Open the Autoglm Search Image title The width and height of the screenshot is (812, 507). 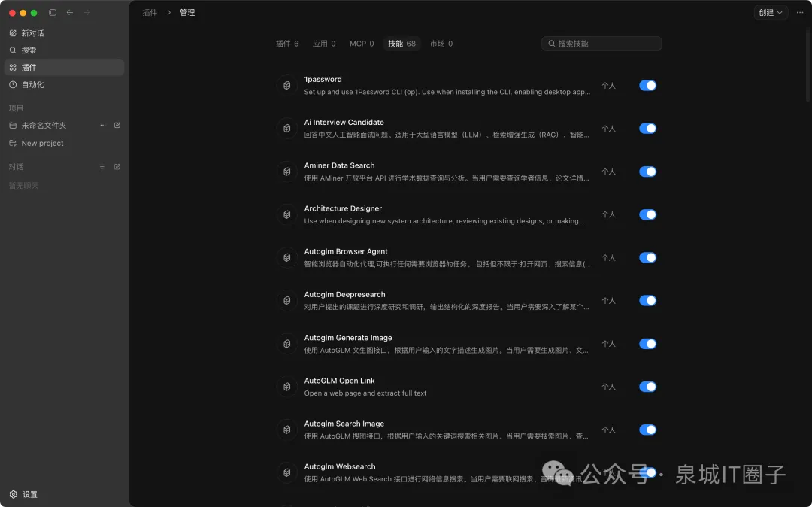coord(344,423)
